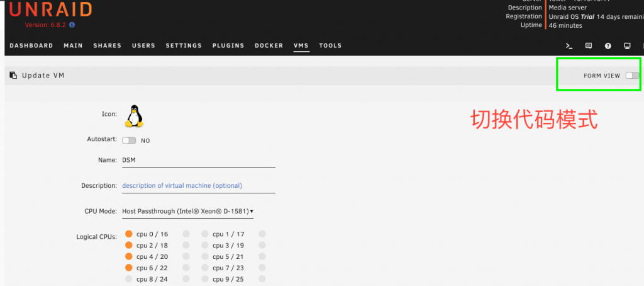Open the Users tab

pyautogui.click(x=143, y=46)
